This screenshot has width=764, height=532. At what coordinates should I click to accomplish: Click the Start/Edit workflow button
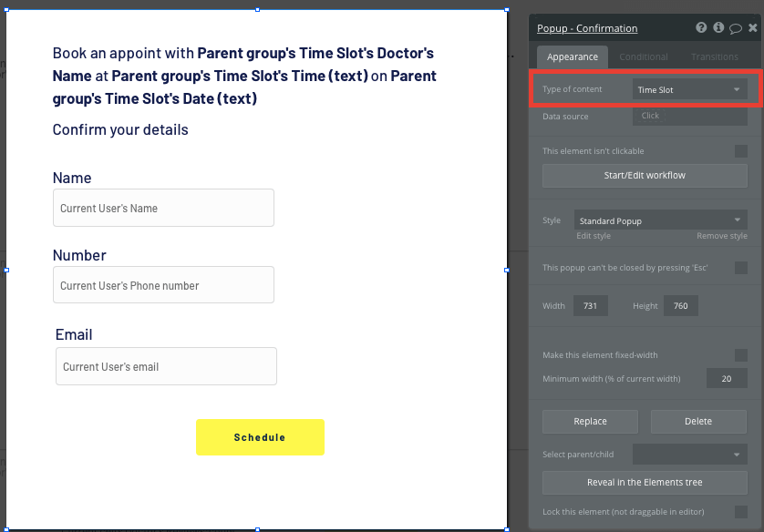(x=645, y=175)
